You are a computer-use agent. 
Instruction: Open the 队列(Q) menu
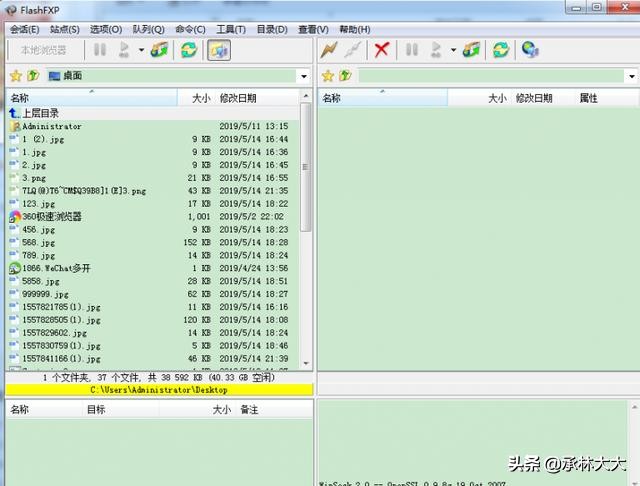pos(149,29)
